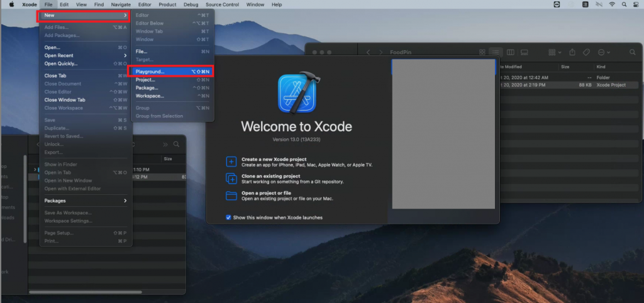Viewport: 644px width, 303px height.
Task: Expand the Packages submenu
Action: [86, 201]
